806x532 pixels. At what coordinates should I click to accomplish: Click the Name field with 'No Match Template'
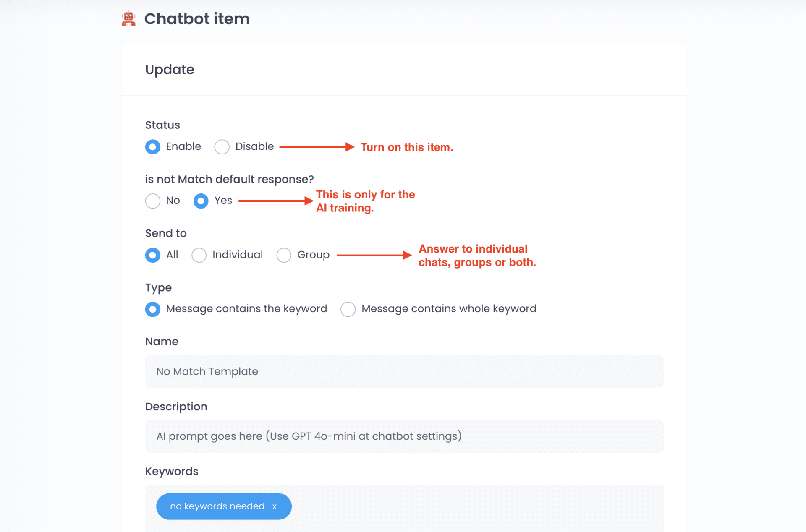point(404,371)
